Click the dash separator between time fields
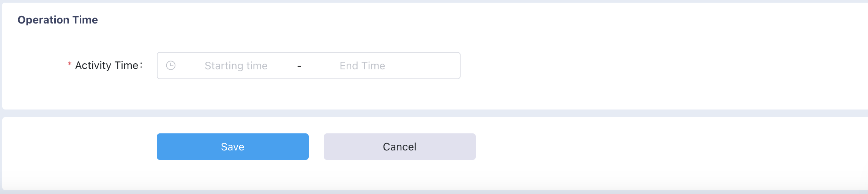The height and width of the screenshot is (194, 868). coord(299,66)
